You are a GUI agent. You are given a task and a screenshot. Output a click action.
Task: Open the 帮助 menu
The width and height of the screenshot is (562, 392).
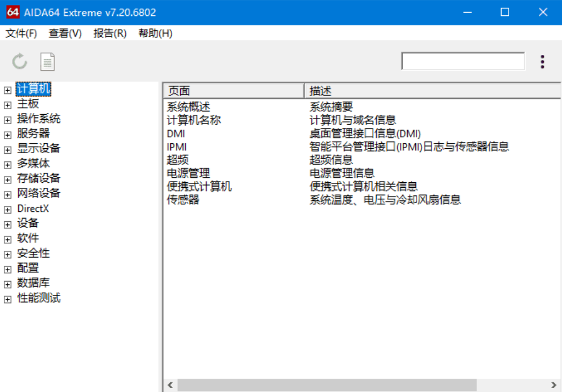pyautogui.click(x=154, y=33)
